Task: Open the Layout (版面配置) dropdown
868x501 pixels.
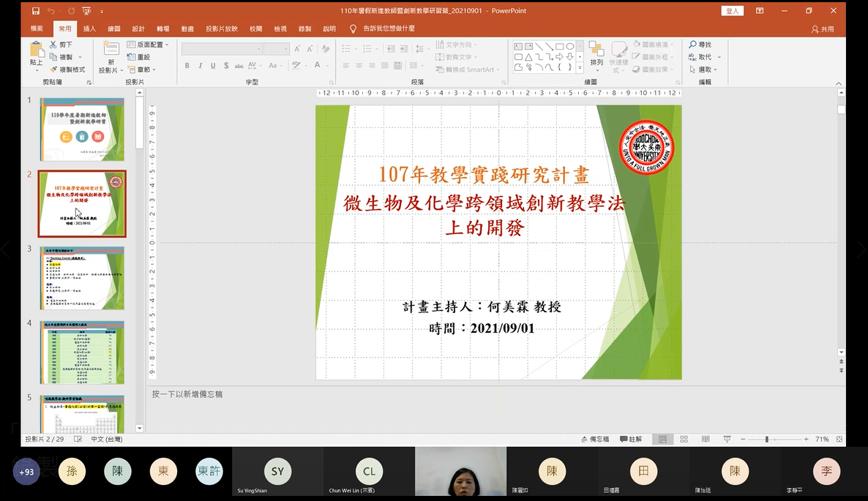Action: coord(149,45)
